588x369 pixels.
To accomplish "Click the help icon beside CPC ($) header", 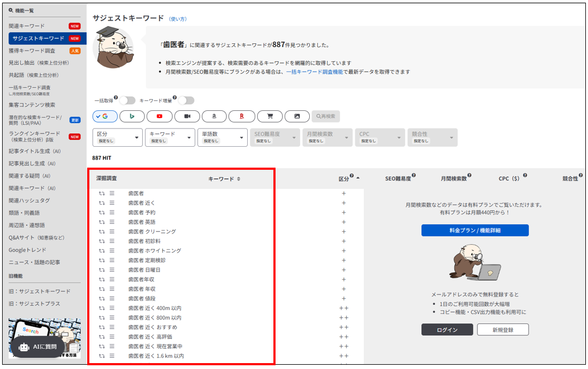I will 525,175.
